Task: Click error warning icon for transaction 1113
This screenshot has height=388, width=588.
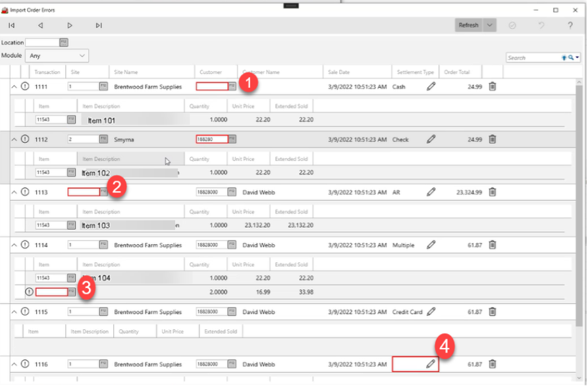Action: 25,192
